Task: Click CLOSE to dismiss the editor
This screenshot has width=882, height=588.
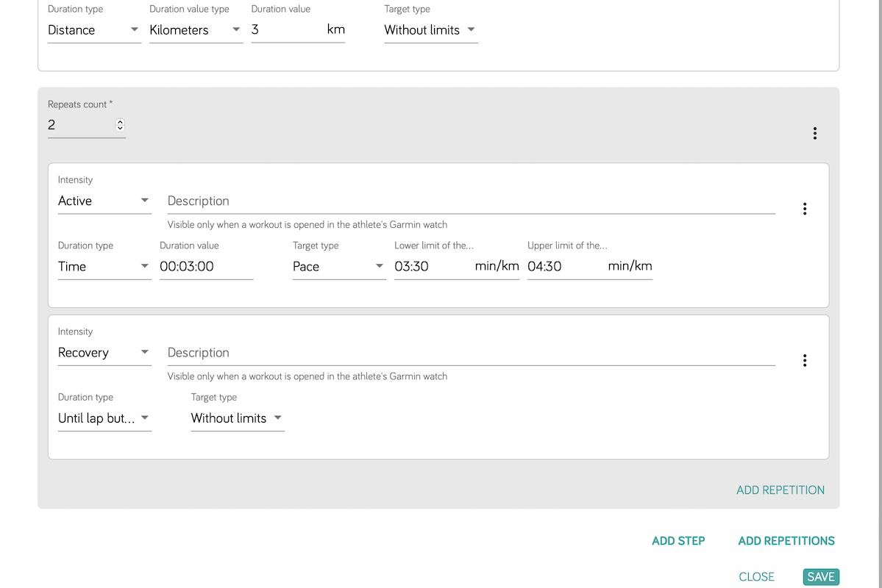Action: 756,577
